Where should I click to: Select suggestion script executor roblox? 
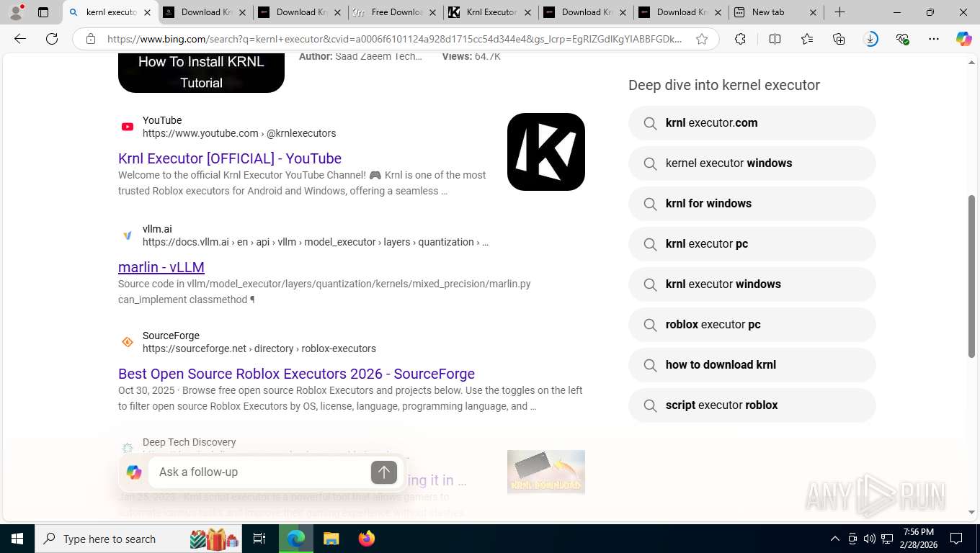[752, 405]
